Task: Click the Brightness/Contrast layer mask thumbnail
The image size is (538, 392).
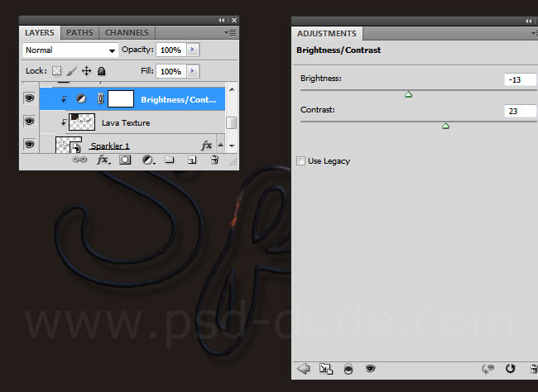Action: click(121, 98)
